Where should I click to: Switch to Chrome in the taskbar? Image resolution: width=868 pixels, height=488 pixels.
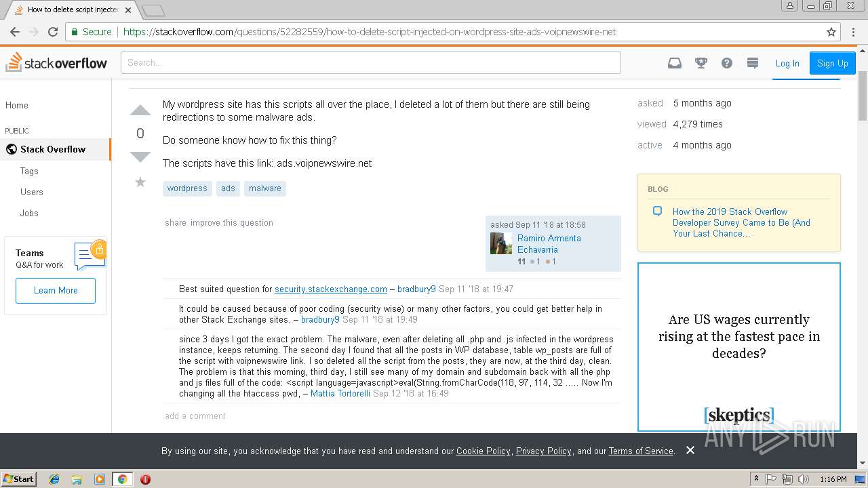[x=123, y=479]
